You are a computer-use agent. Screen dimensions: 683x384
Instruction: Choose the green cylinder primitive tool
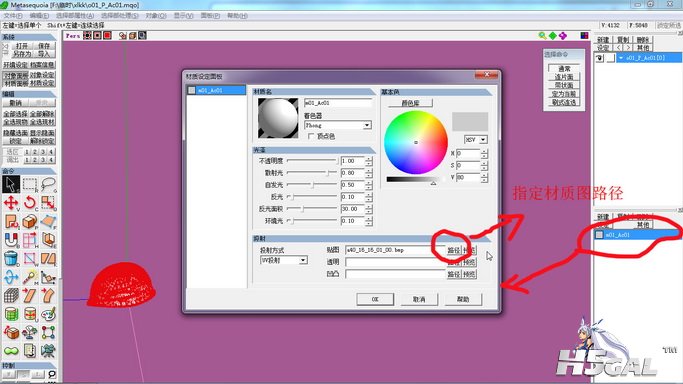11,314
